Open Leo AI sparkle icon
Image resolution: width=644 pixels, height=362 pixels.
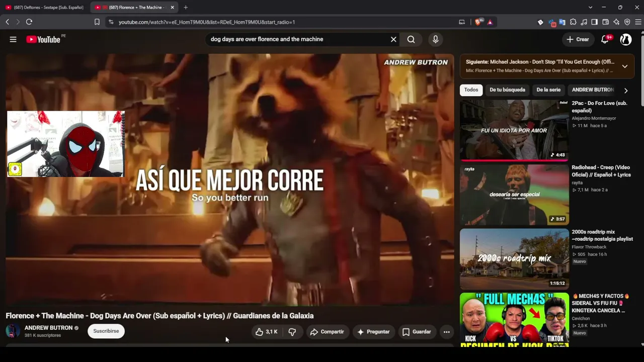point(616,22)
